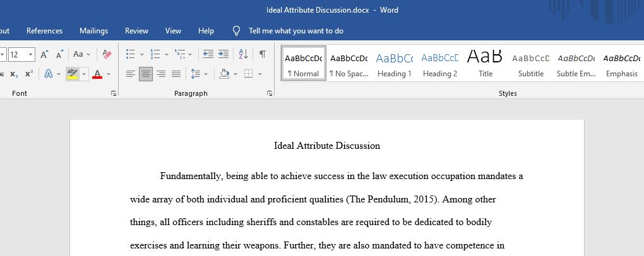Expand multilevel list dropdown arrow
The height and width of the screenshot is (256, 644).
[x=190, y=54]
